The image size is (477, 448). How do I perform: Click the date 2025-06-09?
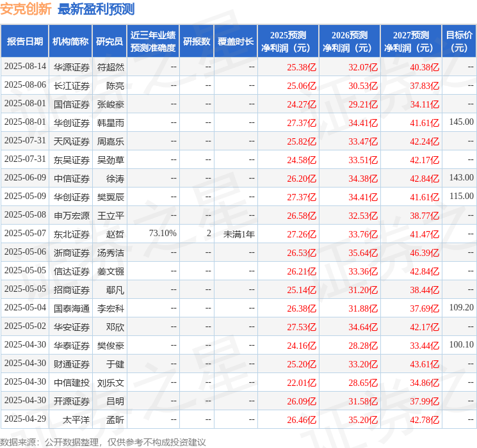click(x=25, y=178)
